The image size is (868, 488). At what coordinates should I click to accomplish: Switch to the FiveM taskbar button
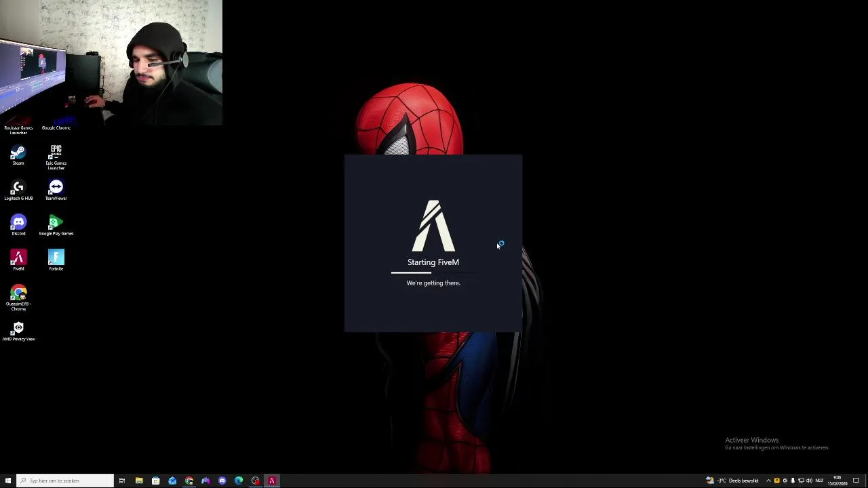click(272, 481)
